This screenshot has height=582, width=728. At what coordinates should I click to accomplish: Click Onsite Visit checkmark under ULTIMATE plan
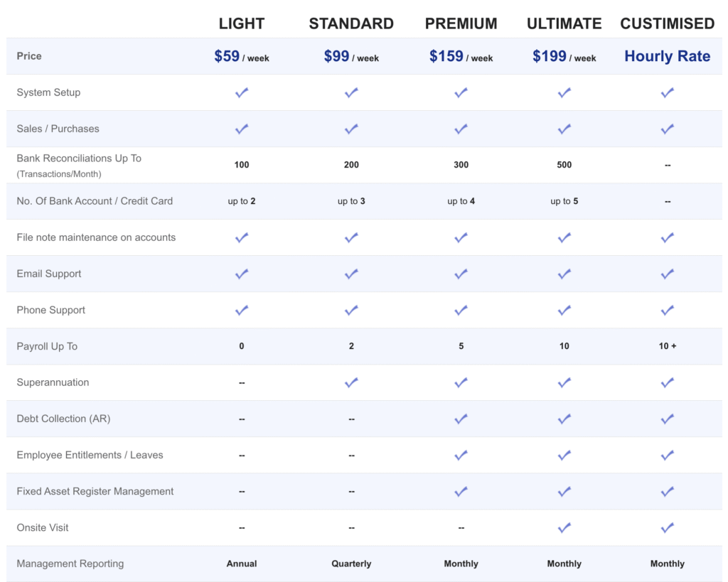point(564,527)
